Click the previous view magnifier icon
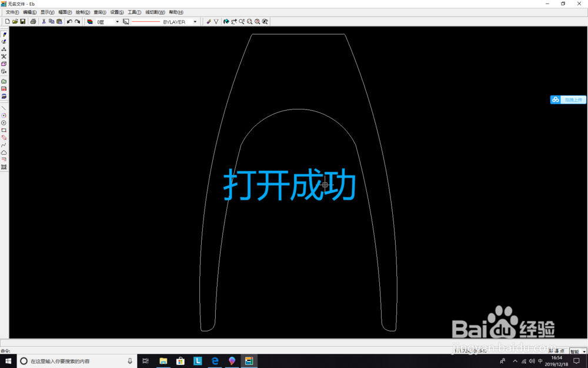This screenshot has height=368, width=588. 265,22
